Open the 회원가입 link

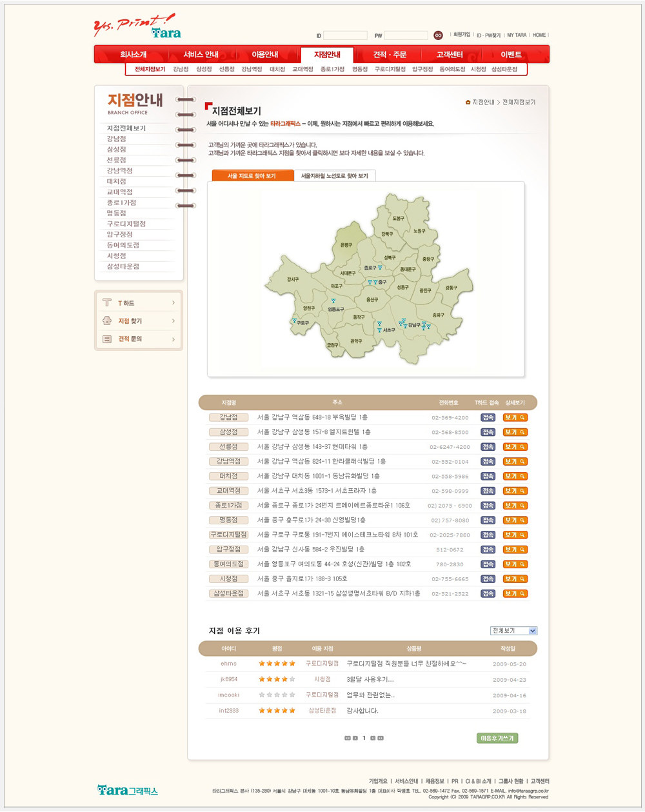462,35
